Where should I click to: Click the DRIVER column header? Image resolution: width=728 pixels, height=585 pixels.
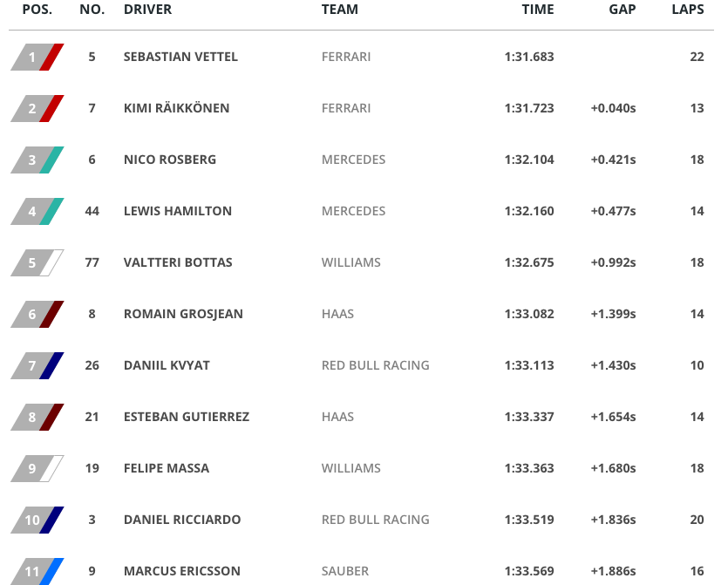pyautogui.click(x=147, y=10)
